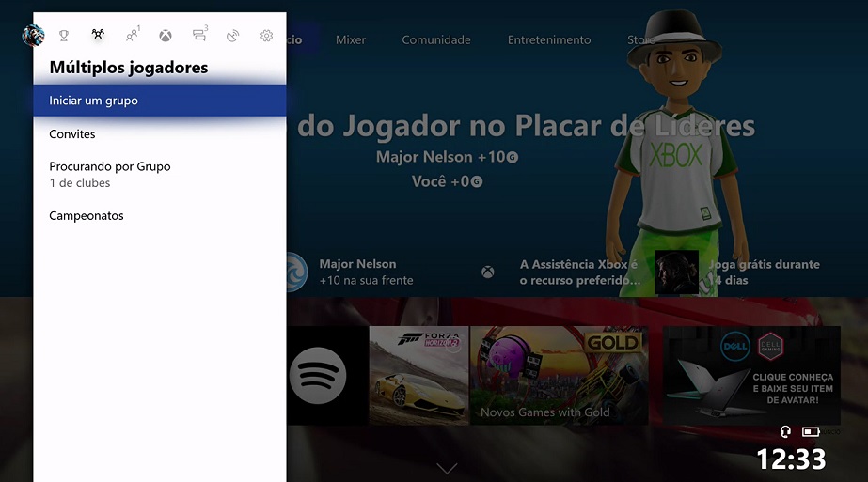
Task: Open the Achievements trophy icon
Action: pos(64,36)
